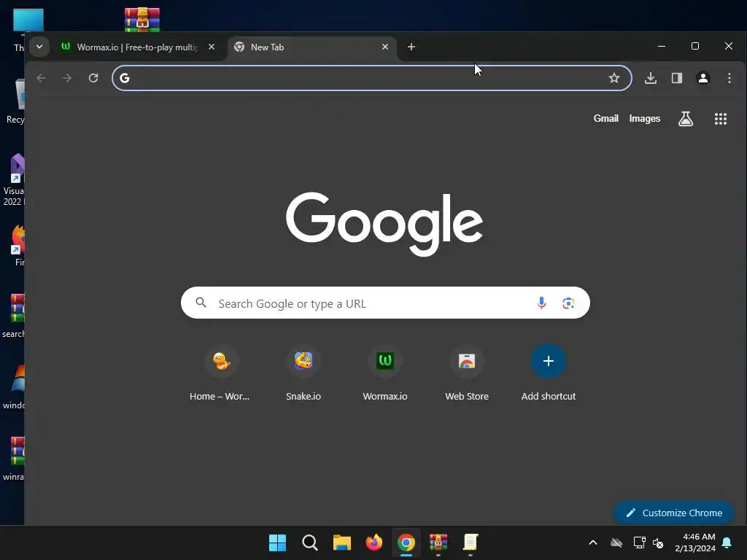The height and width of the screenshot is (560, 747).
Task: Click the Google search box
Action: coord(385,303)
